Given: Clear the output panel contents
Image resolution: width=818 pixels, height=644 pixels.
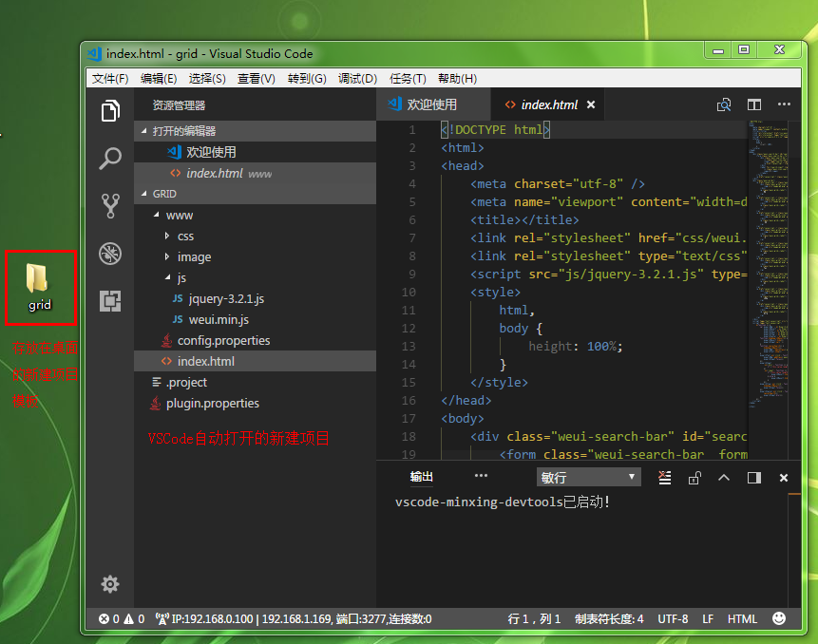Looking at the screenshot, I should pos(664,478).
